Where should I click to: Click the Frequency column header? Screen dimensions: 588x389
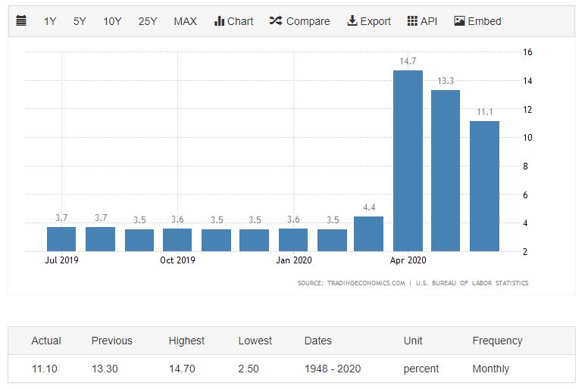(497, 341)
